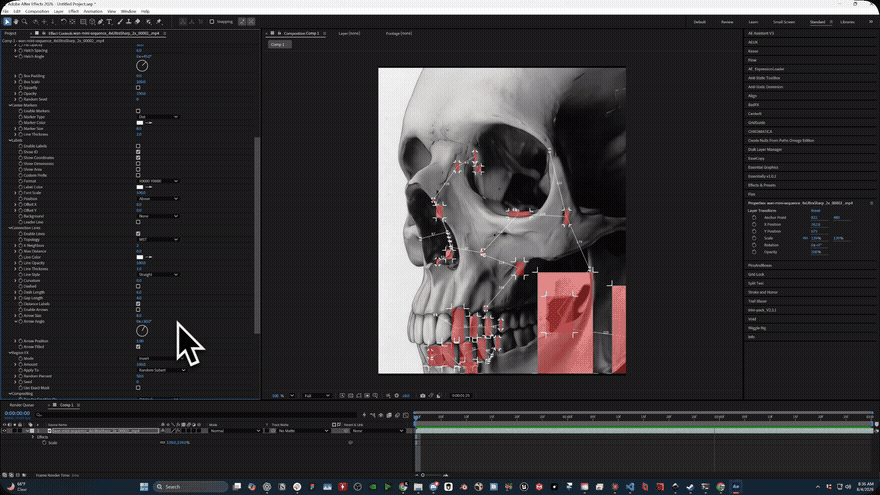Open Visual Studio Code from taskbar
The image size is (880, 495).
630,487
